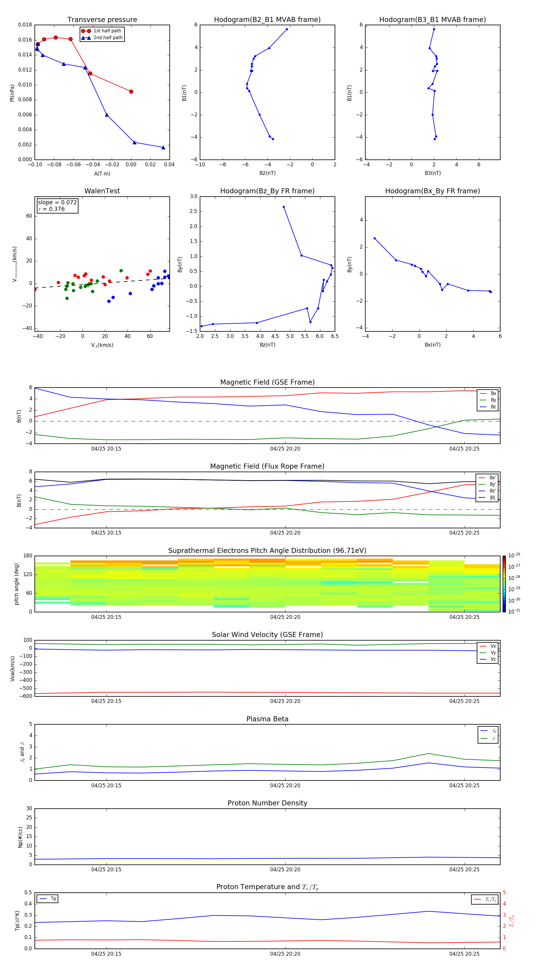Click the 'Bz(nT)' axis label in the hodogram
This screenshot has height=980, width=535.
point(267,345)
